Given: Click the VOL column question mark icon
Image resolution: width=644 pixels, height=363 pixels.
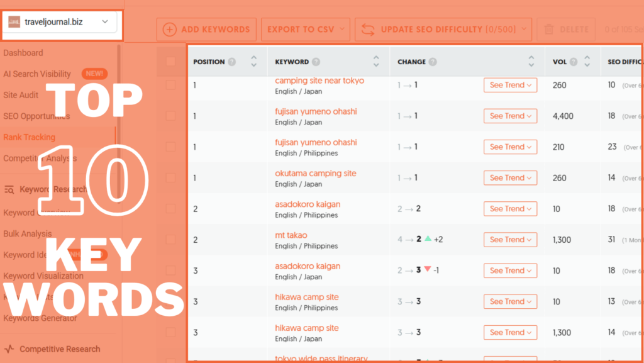Looking at the screenshot, I should [x=573, y=62].
